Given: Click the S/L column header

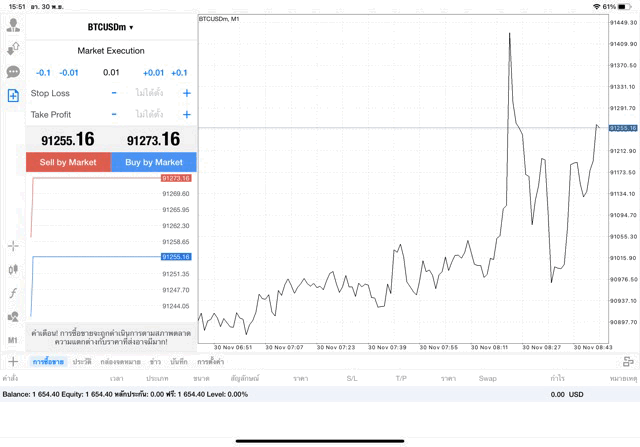Looking at the screenshot, I should [352, 378].
